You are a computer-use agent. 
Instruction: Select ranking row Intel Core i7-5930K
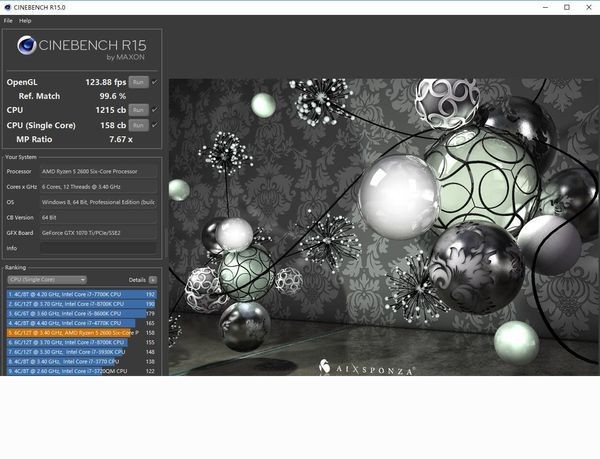point(82,352)
